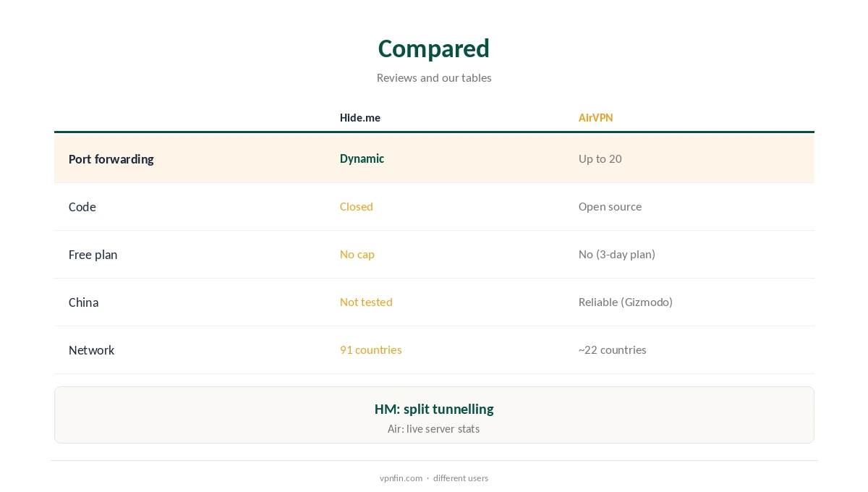This screenshot has width=868, height=492.
Task: Click the '~22 countries' cell
Action: [x=613, y=349]
